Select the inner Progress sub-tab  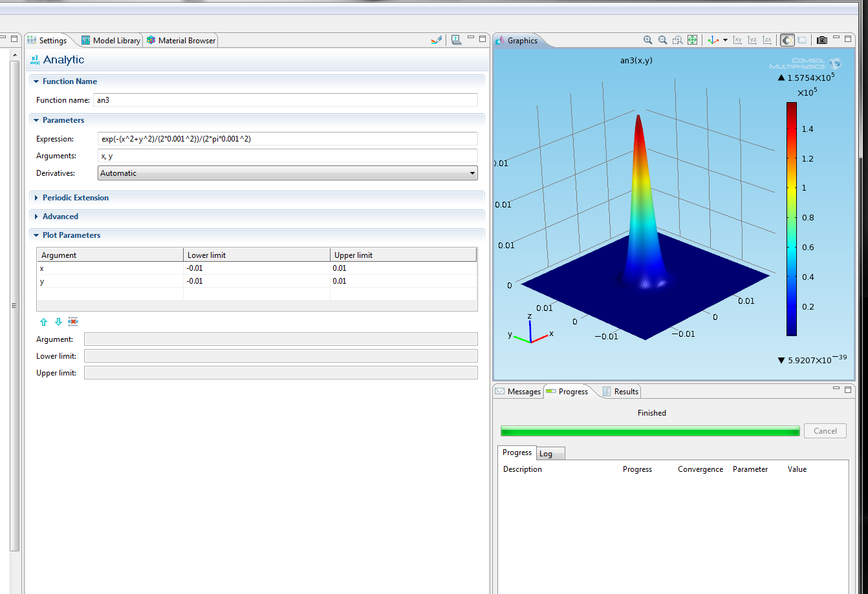(x=517, y=452)
